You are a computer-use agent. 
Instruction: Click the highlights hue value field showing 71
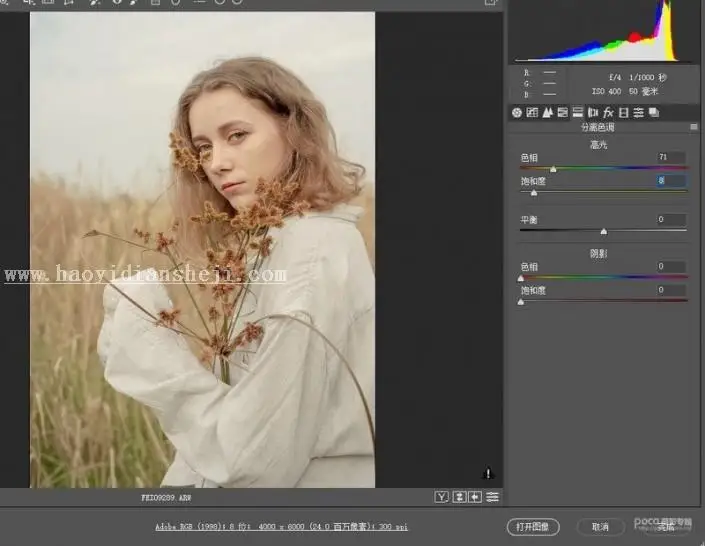tap(671, 157)
